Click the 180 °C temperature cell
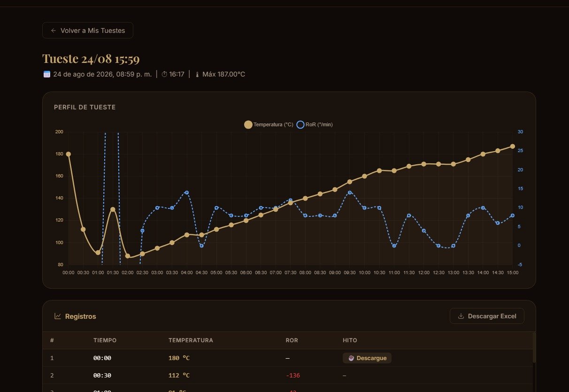This screenshot has width=569, height=392. pyautogui.click(x=179, y=358)
